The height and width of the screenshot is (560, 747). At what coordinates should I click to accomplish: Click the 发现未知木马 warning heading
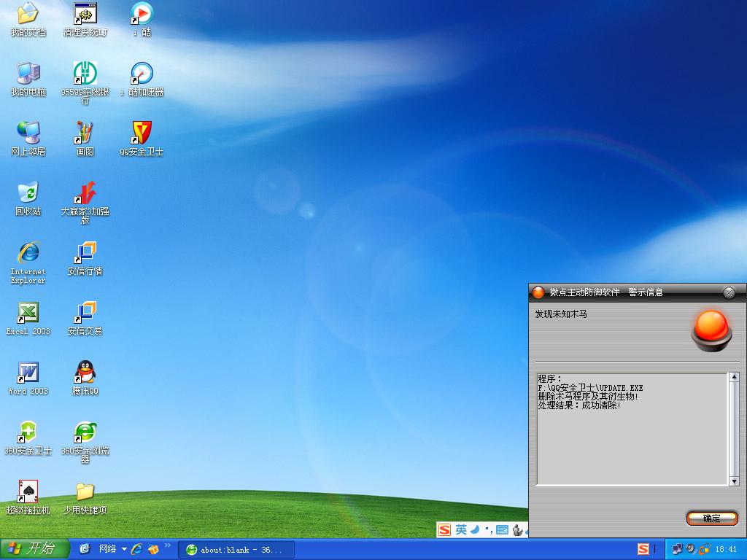coord(561,314)
